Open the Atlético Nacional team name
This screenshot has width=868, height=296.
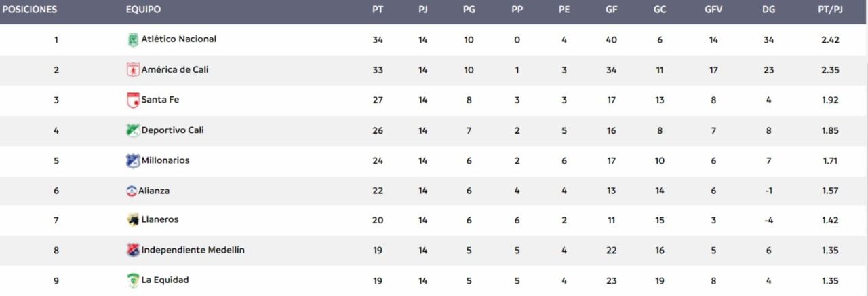pyautogui.click(x=179, y=39)
